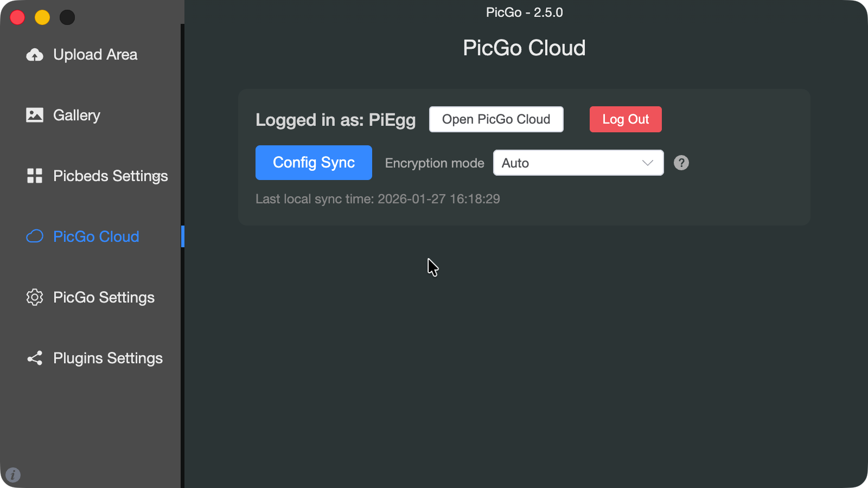Click the Plugins Settings share-nodes icon
Viewport: 868px width, 488px height.
[35, 358]
